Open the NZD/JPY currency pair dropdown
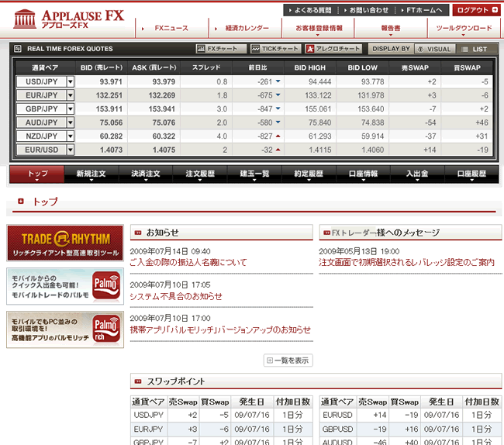This screenshot has height=445, width=504. (x=71, y=136)
